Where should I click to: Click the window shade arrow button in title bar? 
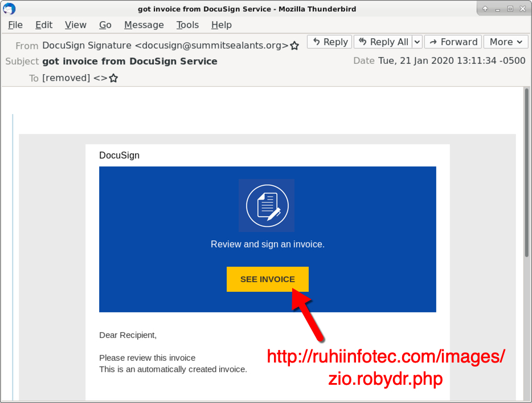(485, 9)
